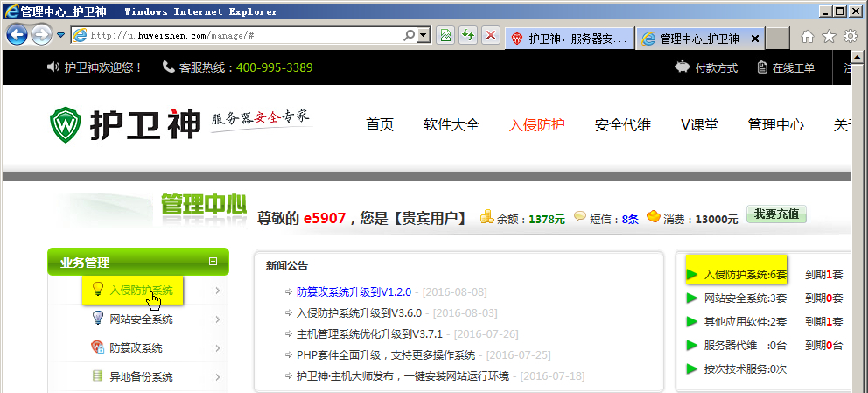868x393 pixels.
Task: Switch to the 护卫神，服务器安 browser tab
Action: click(x=570, y=39)
